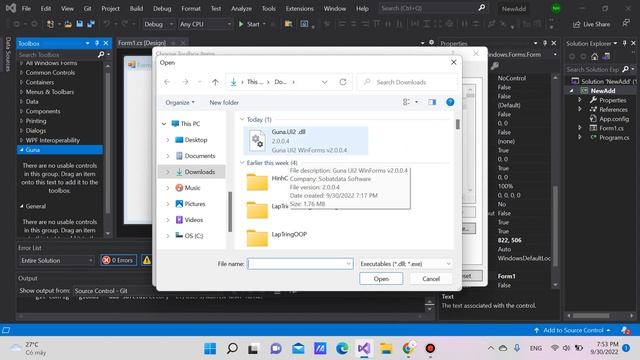Expand the Desktop node in navigation pane
This screenshot has height=360, width=640.
pos(168,140)
